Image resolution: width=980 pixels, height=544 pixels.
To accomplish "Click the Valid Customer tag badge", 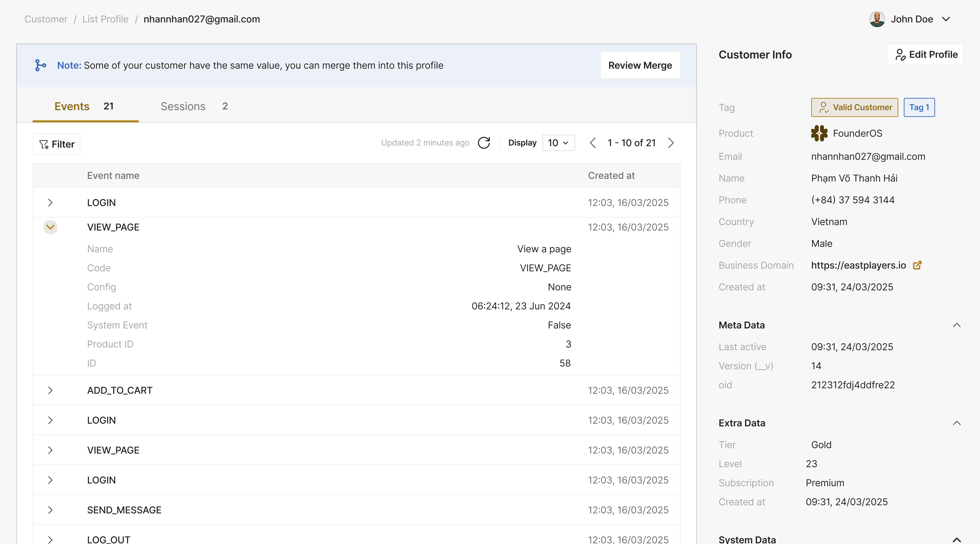I will (x=855, y=108).
